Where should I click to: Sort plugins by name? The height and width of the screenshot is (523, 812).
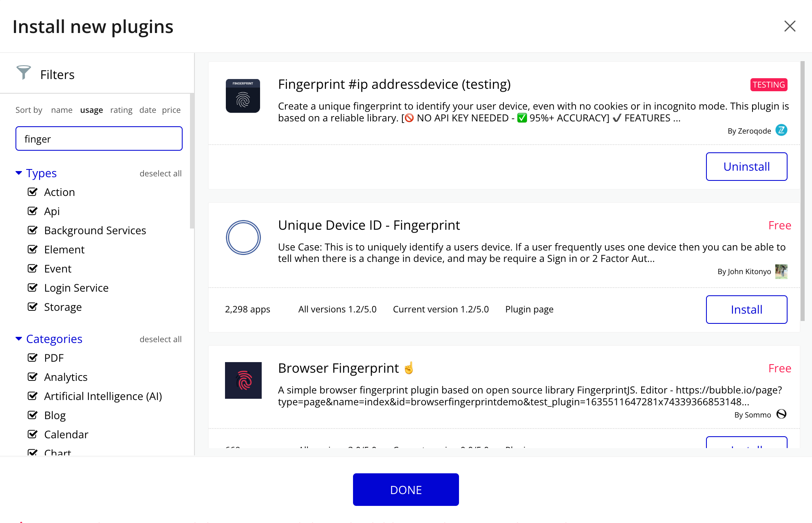click(x=62, y=110)
